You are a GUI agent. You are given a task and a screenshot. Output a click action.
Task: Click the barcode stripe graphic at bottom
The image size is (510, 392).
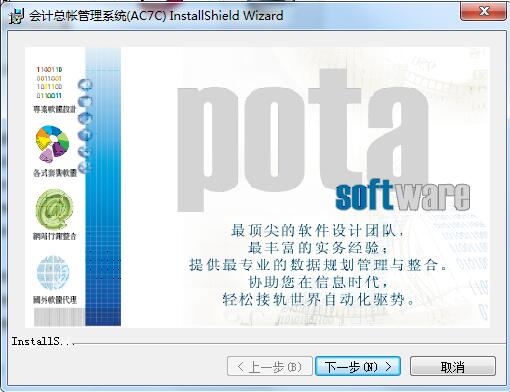point(59,317)
